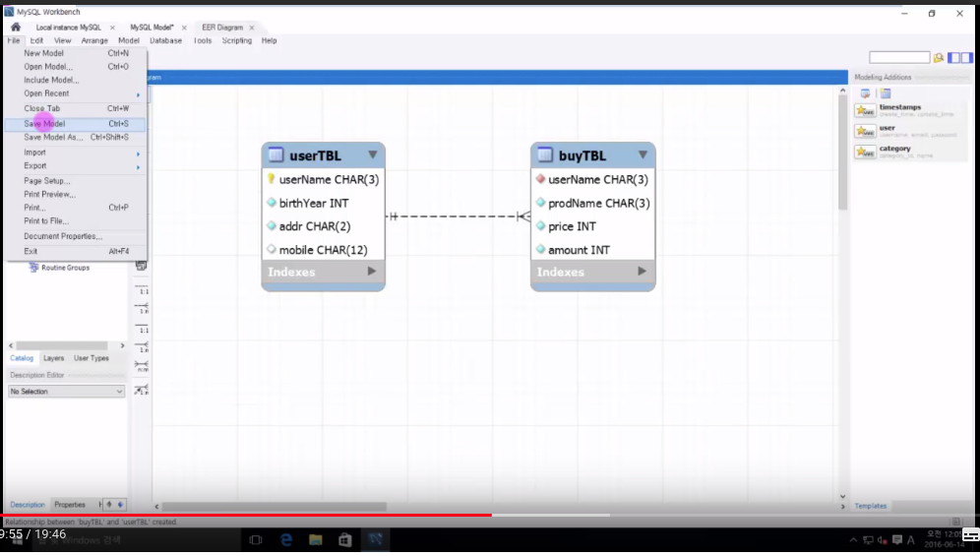The height and width of the screenshot is (556, 980).
Task: Click Save Model in the File menu
Action: point(75,124)
